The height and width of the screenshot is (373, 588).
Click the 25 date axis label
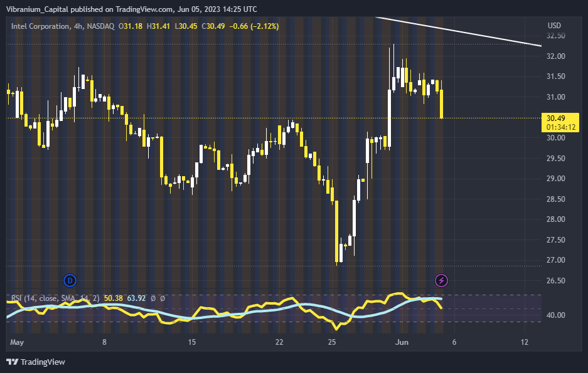point(331,342)
